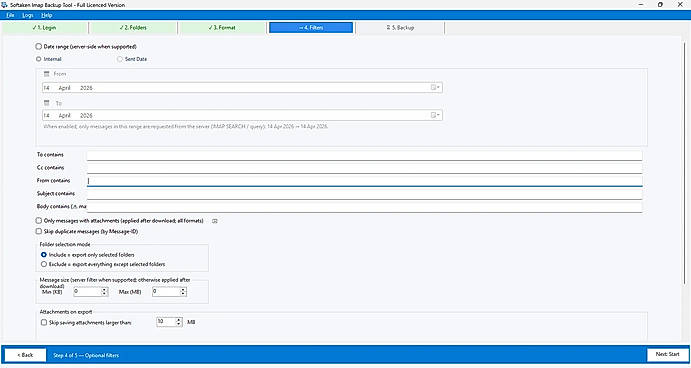Select the 4. Filters step tab
691x368 pixels.
click(x=311, y=28)
